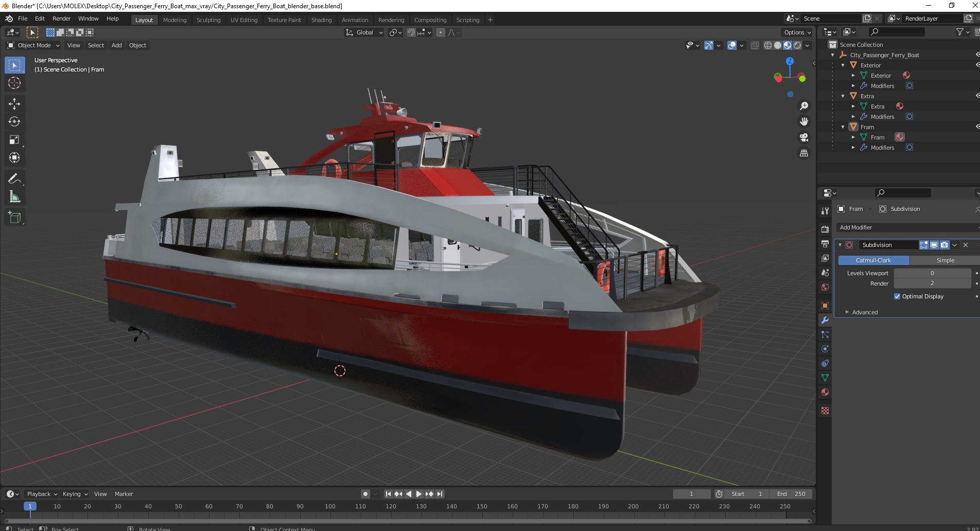Open the Physics properties tab
This screenshot has width=980, height=531.
825,349
